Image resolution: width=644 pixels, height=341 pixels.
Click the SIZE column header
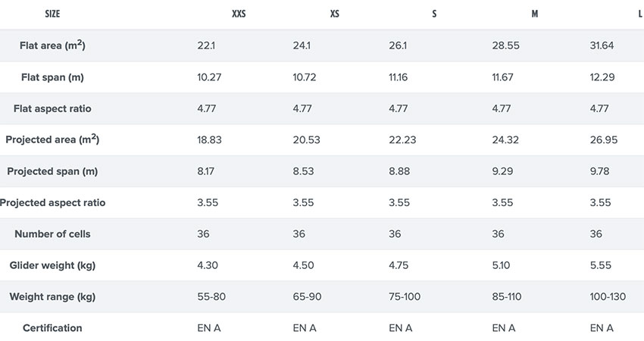click(52, 14)
